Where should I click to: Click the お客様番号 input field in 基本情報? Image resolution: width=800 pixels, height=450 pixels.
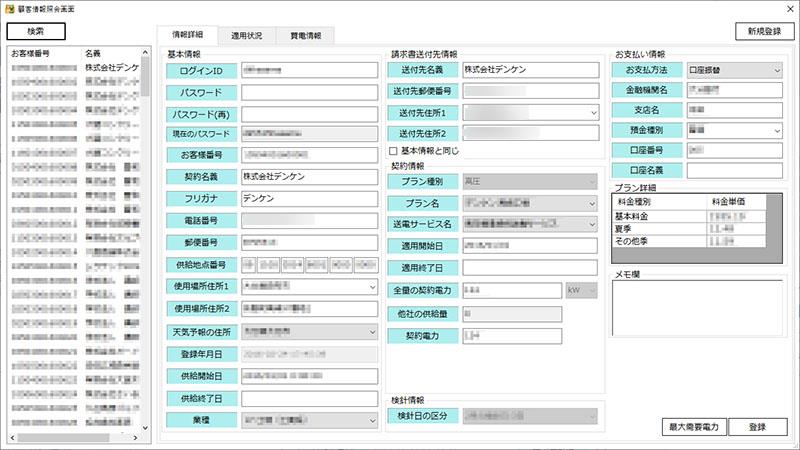click(310, 155)
